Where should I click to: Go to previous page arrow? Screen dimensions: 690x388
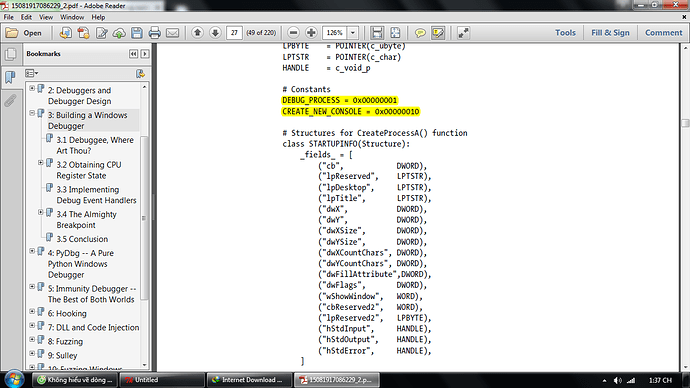[x=198, y=33]
